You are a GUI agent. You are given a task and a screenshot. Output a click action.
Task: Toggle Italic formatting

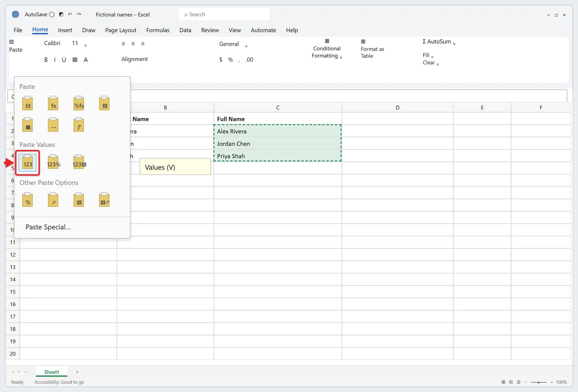click(x=54, y=60)
